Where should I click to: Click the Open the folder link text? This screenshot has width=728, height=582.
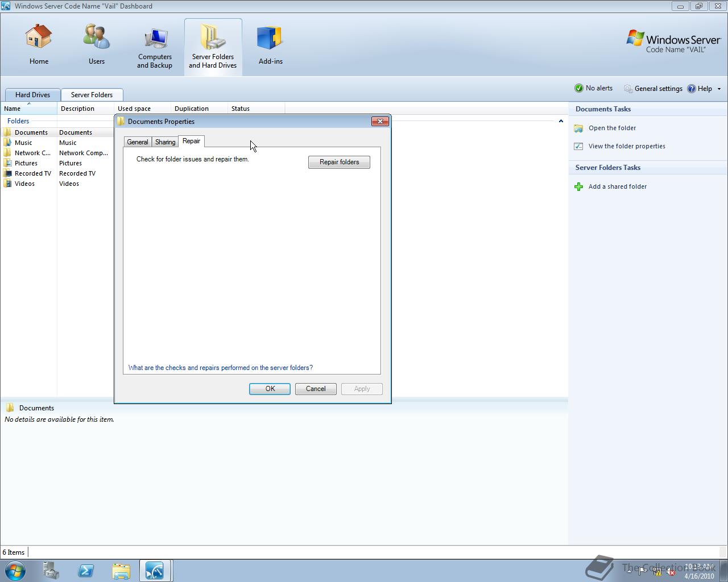612,128
